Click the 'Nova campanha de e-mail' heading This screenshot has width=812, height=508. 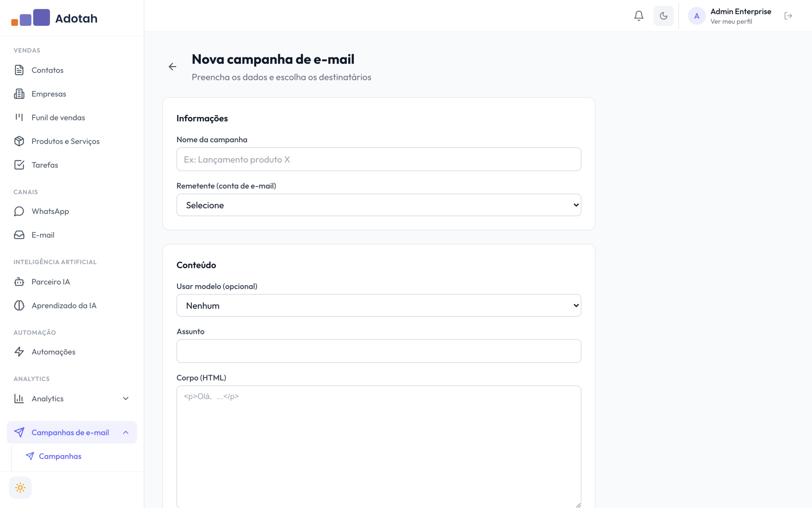click(x=273, y=59)
